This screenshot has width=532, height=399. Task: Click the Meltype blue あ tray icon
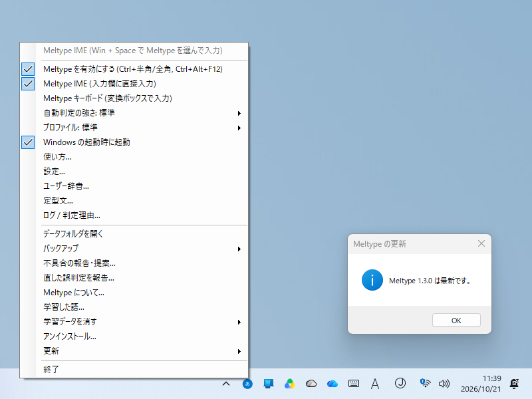tap(247, 384)
